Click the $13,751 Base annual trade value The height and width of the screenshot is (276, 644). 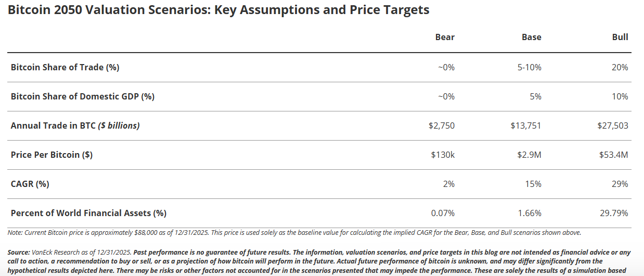pyautogui.click(x=526, y=126)
